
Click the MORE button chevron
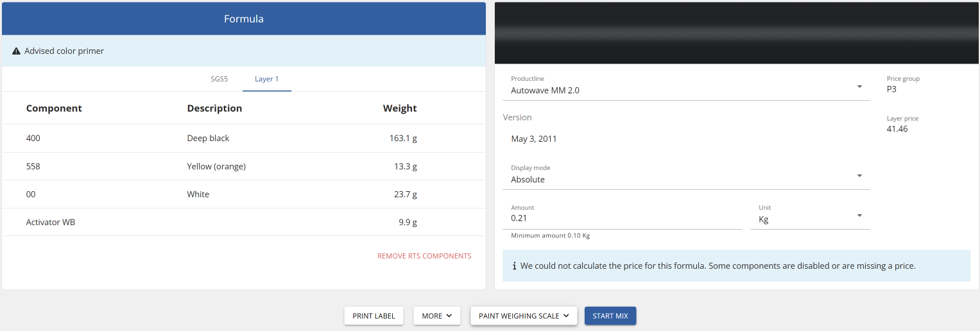pyautogui.click(x=449, y=316)
